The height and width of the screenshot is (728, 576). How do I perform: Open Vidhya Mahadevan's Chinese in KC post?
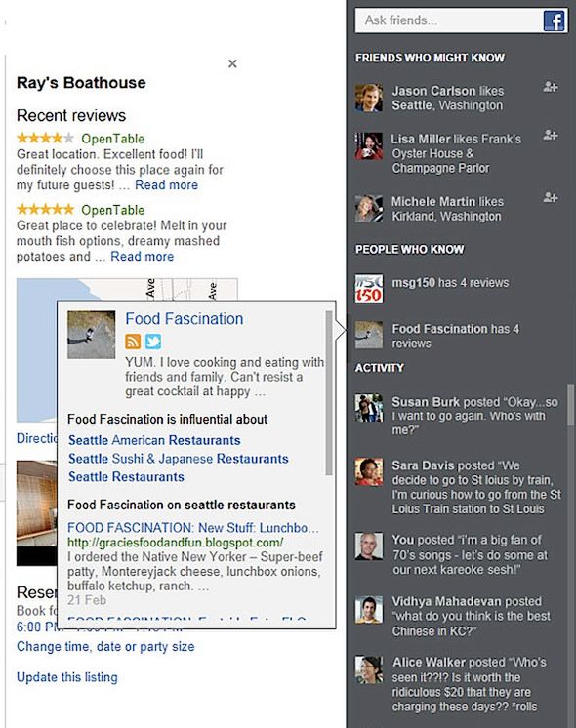click(471, 616)
